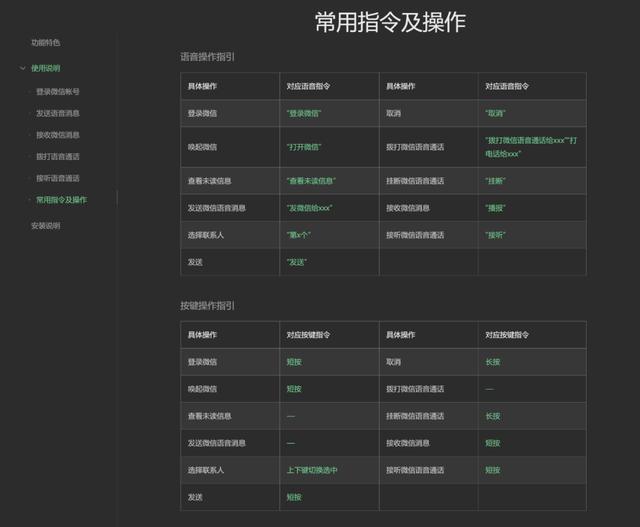Click the 按键操作指引 section heading
Screen dimensions: 640x527
(x=207, y=305)
